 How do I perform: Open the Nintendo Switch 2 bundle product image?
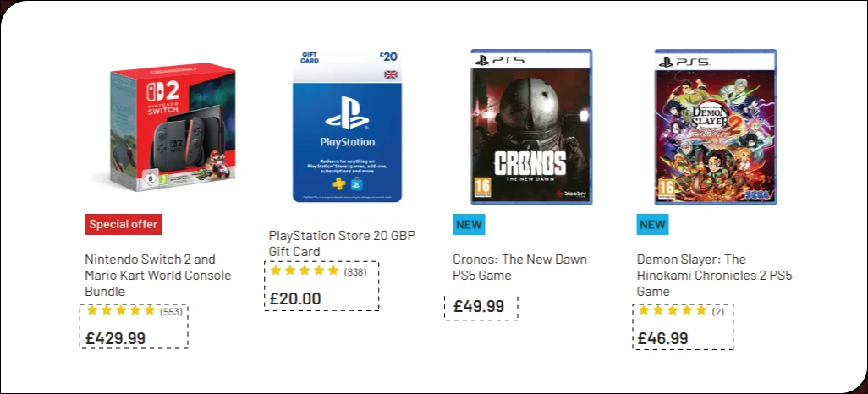pos(164,127)
